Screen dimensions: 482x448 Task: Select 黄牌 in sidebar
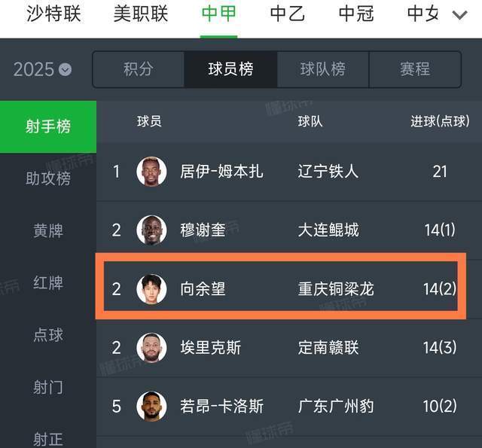coord(48,230)
